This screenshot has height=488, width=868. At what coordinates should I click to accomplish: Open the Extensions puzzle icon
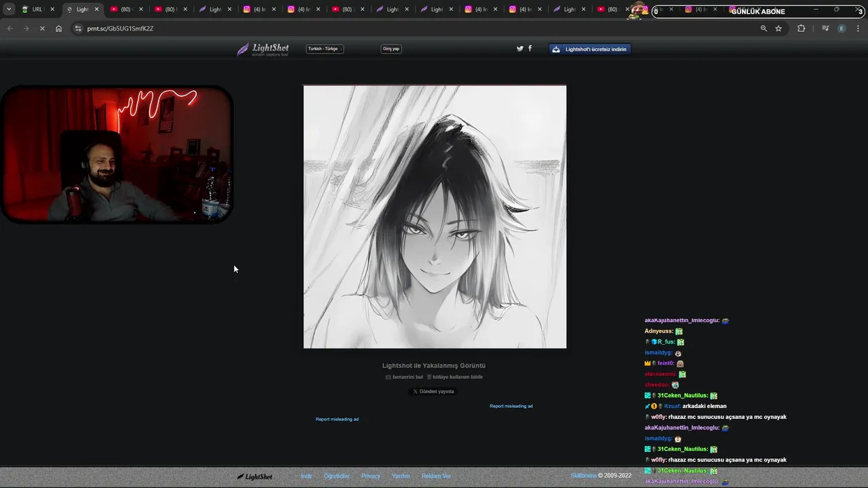(801, 28)
